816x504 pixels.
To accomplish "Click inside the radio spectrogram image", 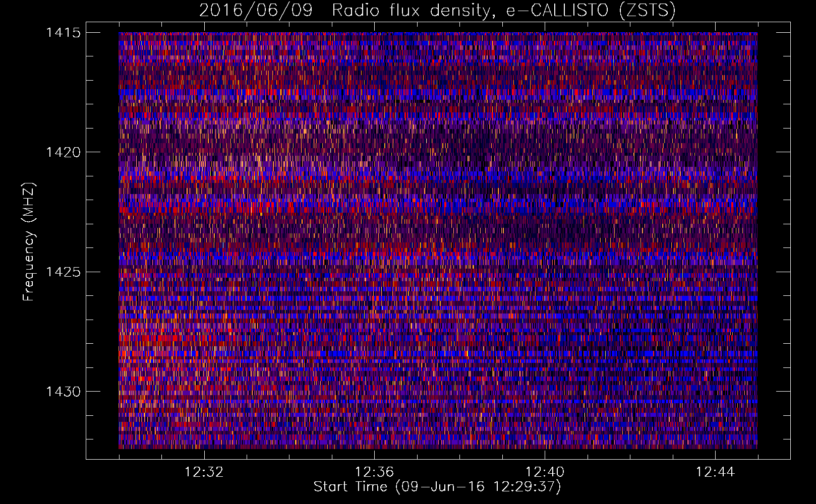I will click(438, 240).
